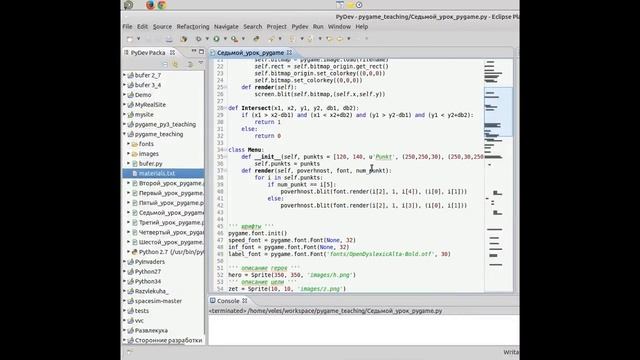
Task: Click the calendar icon in top panel
Action: [x=340, y=4]
